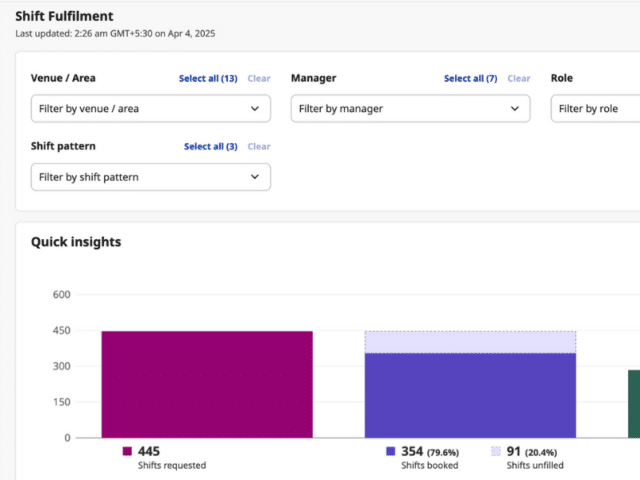Click the 354 (79.6%) Shifts booked value
The width and height of the screenshot is (640, 480).
pyautogui.click(x=430, y=451)
